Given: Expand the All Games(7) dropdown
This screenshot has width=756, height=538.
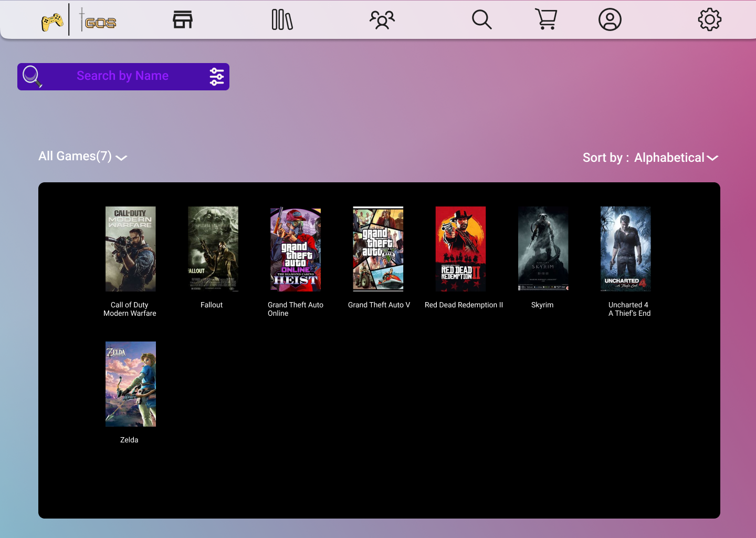Looking at the screenshot, I should point(83,157).
